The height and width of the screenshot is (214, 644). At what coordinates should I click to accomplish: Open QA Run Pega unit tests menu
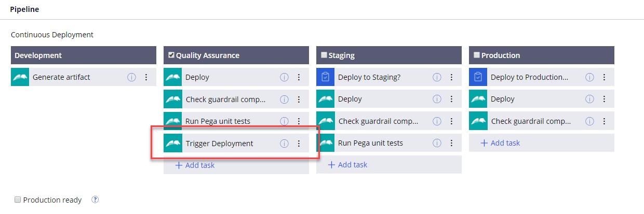(x=299, y=121)
